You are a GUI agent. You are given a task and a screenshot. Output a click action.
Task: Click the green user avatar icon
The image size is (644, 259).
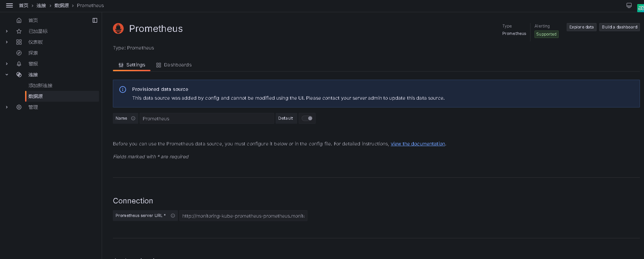click(x=641, y=8)
